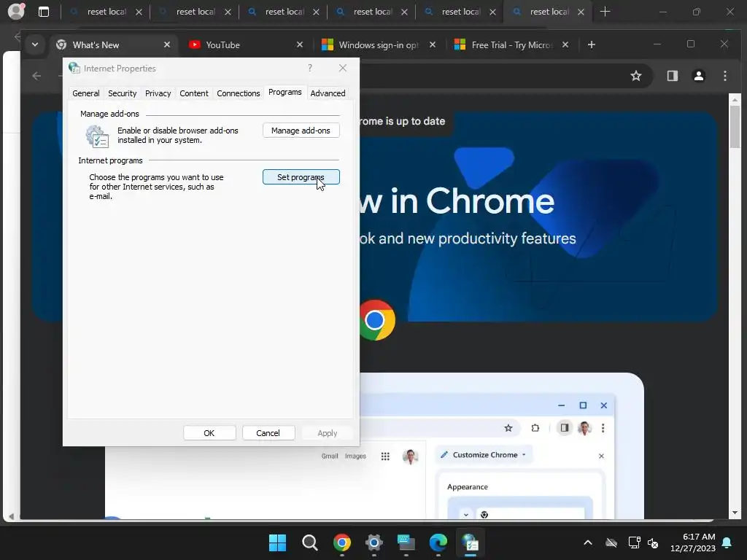Confirm the dialog with OK
747x560 pixels.
pyautogui.click(x=209, y=433)
